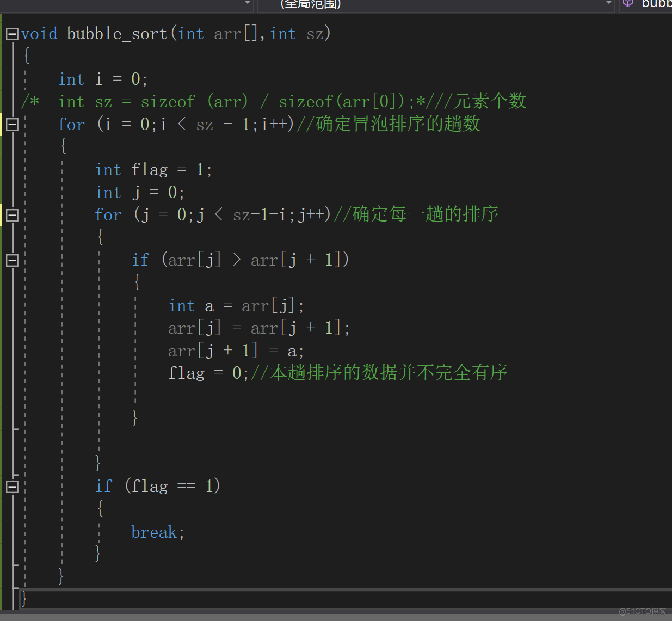Screen dimensions: 672x621
Task: Click statement 'flag = 0;'
Action: pyautogui.click(x=208, y=373)
